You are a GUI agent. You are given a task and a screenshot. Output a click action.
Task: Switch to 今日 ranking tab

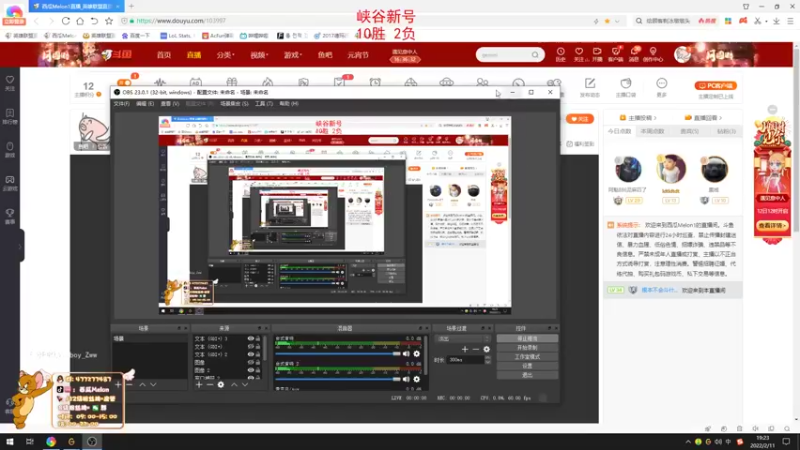[x=619, y=131]
